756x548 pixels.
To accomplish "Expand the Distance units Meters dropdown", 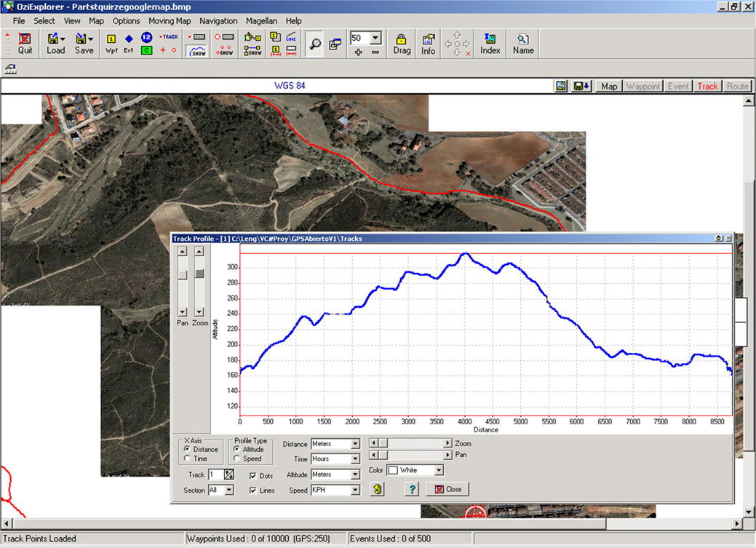I will (x=355, y=444).
